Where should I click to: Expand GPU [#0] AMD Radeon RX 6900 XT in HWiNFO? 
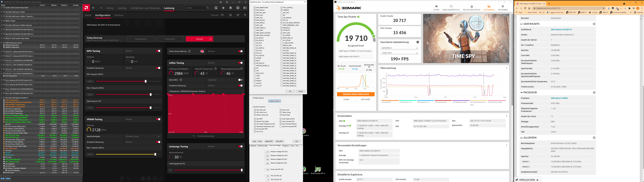[2, 98]
